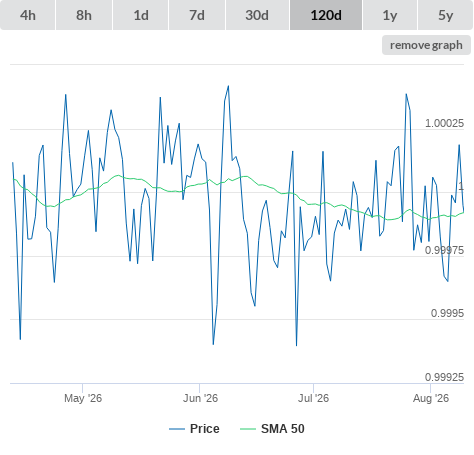The image size is (474, 455).
Task: Click the remove graph button
Action: point(426,45)
